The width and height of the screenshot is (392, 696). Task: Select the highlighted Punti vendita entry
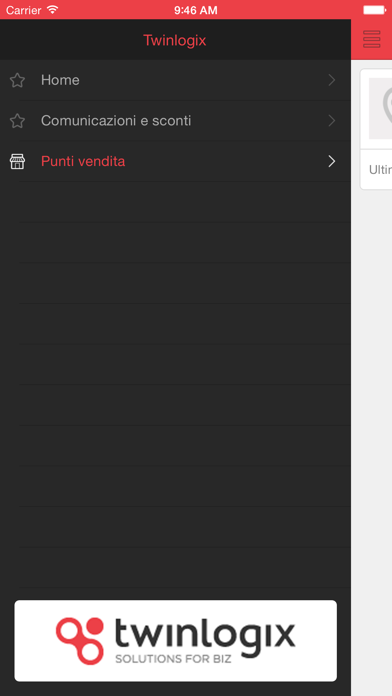coord(175,162)
